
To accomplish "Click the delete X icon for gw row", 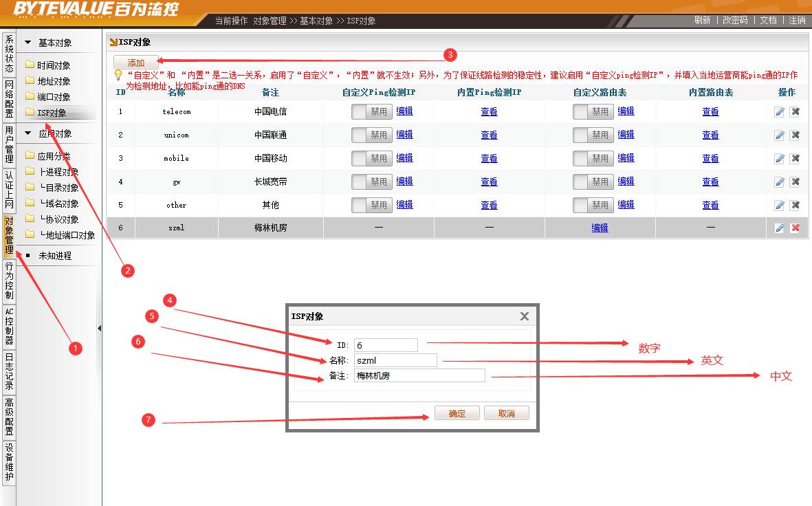I will [795, 182].
